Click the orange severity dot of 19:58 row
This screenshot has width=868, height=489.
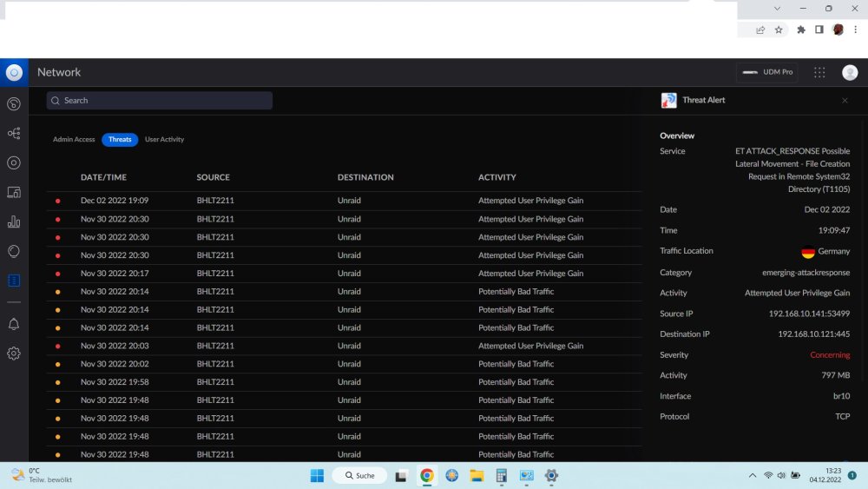pyautogui.click(x=57, y=383)
